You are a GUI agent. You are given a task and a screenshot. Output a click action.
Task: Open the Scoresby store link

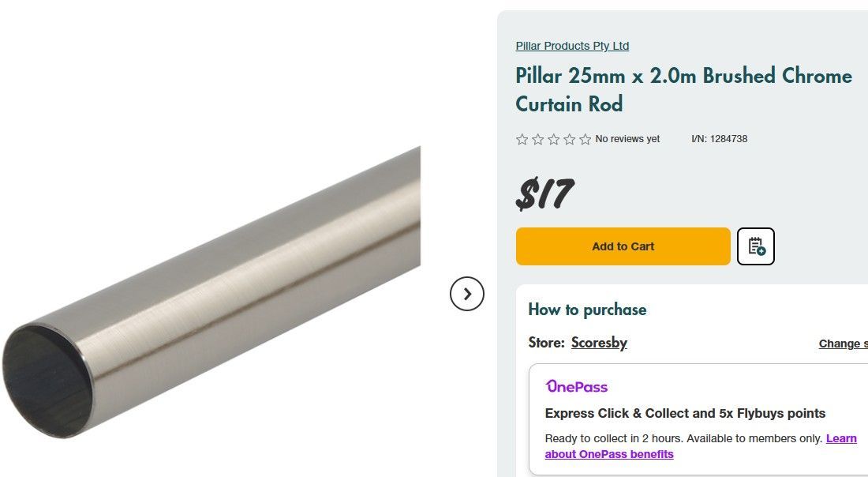pos(599,343)
